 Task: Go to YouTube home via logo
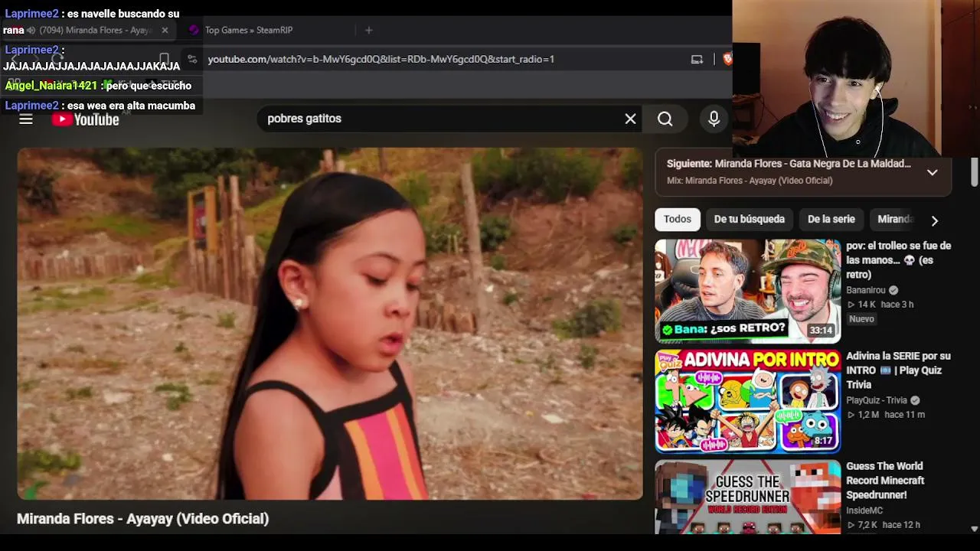(x=86, y=119)
